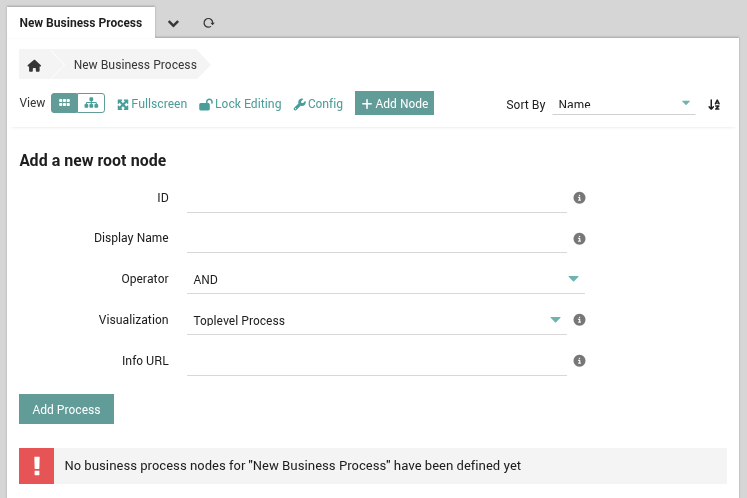The height and width of the screenshot is (498, 747).
Task: Show info for Display Name field
Action: pyautogui.click(x=579, y=239)
